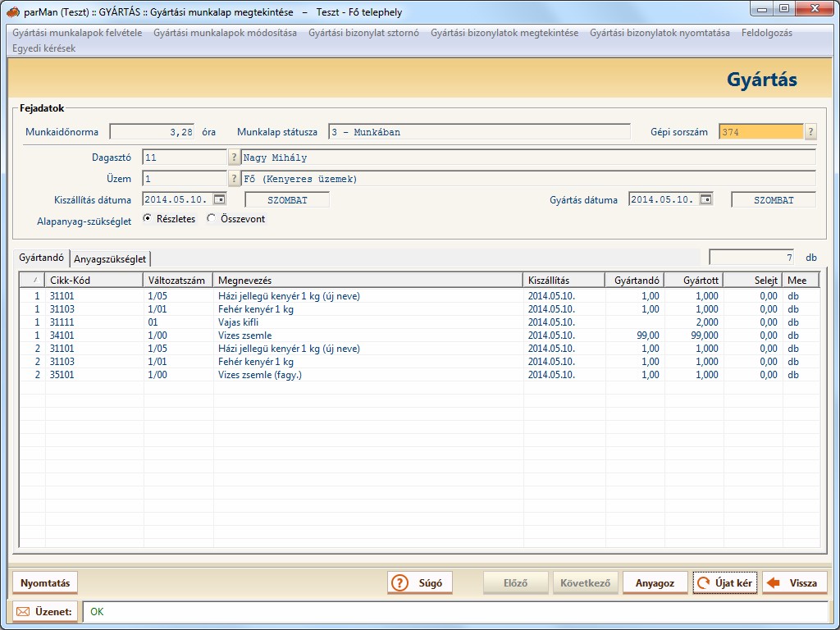
Task: Click the Gépi sorszám input field
Action: point(760,132)
